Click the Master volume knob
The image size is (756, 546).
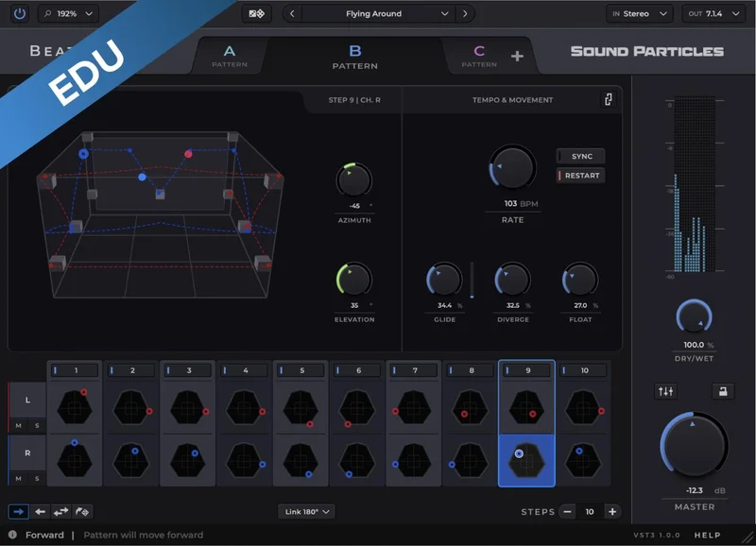695,445
